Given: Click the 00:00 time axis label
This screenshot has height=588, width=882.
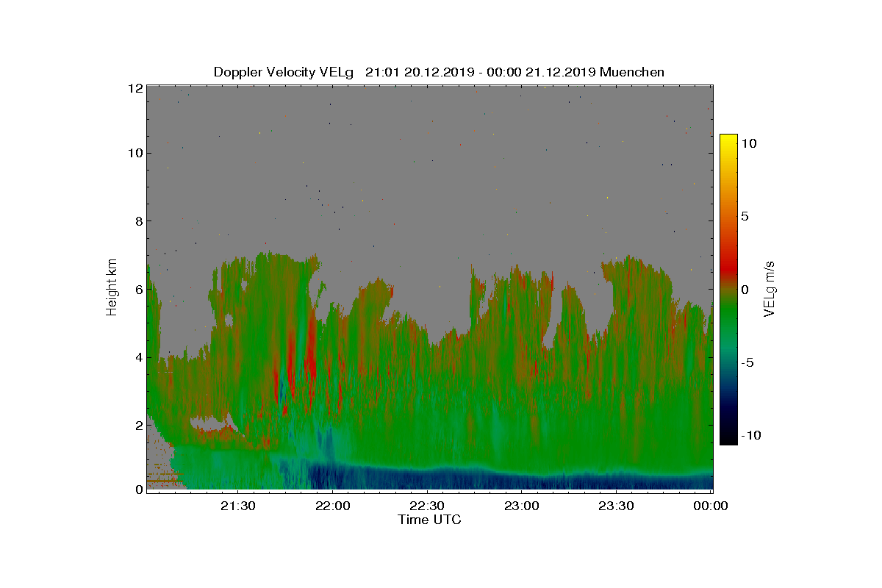Looking at the screenshot, I should click(x=711, y=506).
